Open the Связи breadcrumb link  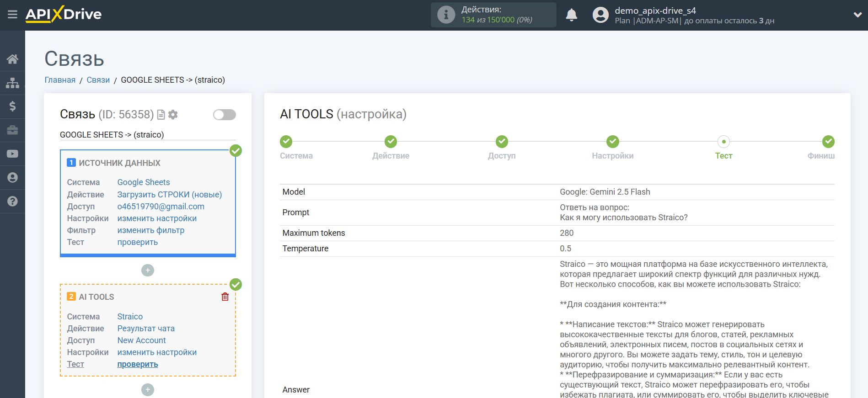(x=98, y=80)
